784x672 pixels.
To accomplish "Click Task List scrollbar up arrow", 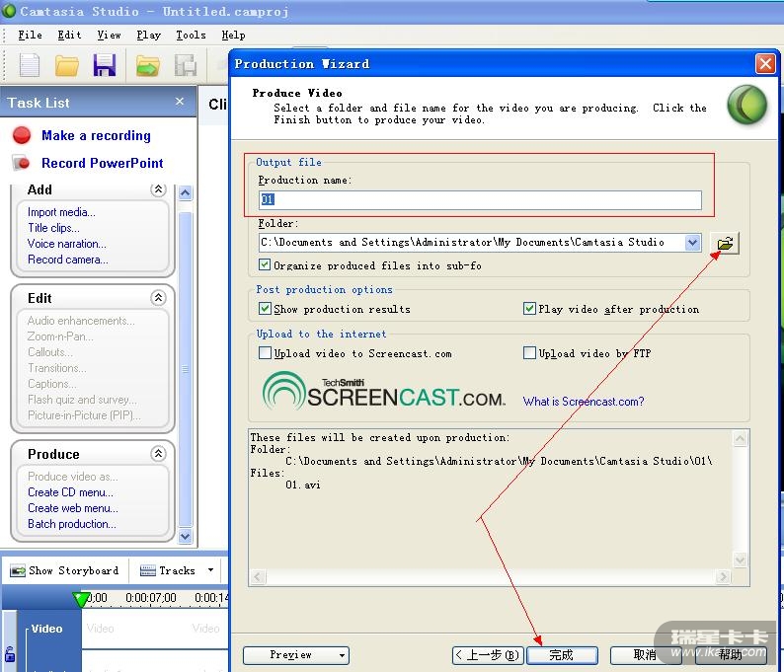I will click(185, 192).
